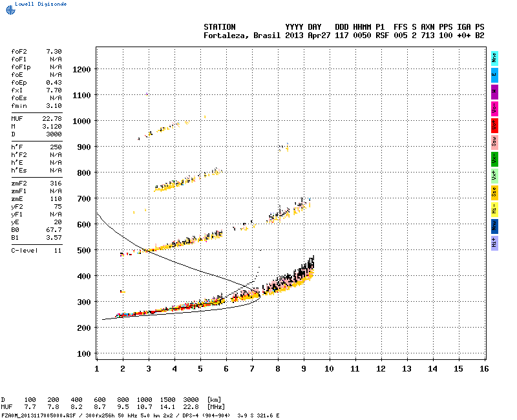Click the STATION column header
517x420 pixels.
pos(220,27)
